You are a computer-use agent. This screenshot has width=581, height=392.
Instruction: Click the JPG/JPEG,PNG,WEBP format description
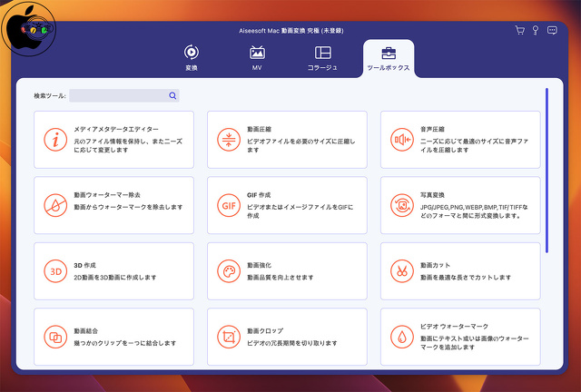(474, 211)
